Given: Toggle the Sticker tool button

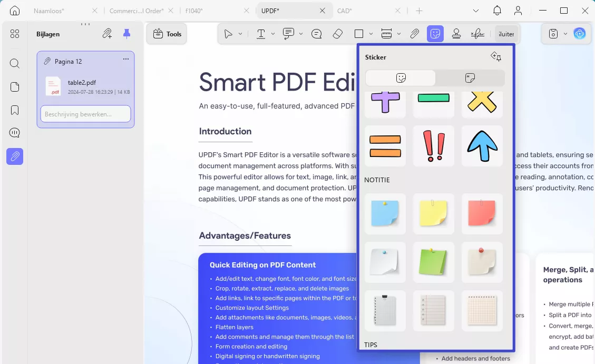Looking at the screenshot, I should 435,34.
